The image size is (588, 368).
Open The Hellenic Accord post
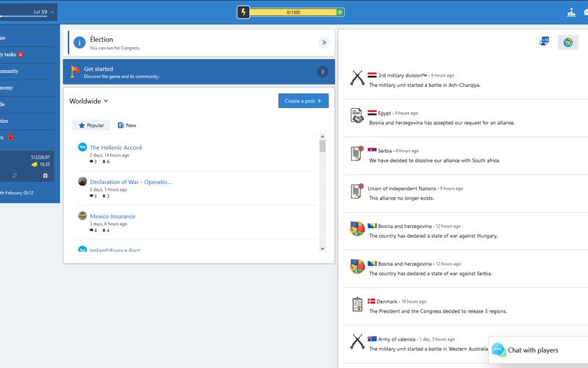(x=115, y=147)
